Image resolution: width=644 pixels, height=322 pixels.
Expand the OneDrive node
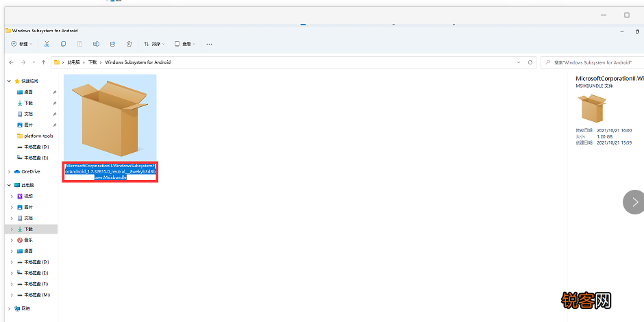pos(9,172)
